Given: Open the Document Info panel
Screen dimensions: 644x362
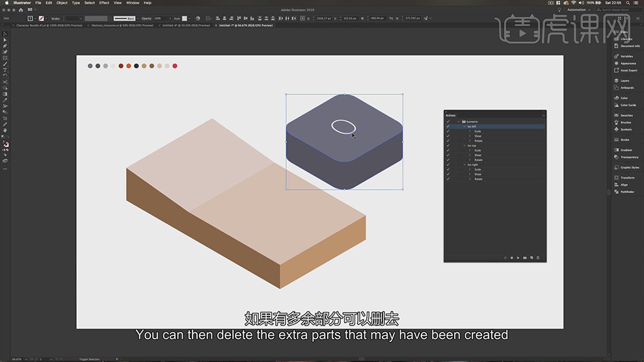Looking at the screenshot, I should [x=627, y=46].
